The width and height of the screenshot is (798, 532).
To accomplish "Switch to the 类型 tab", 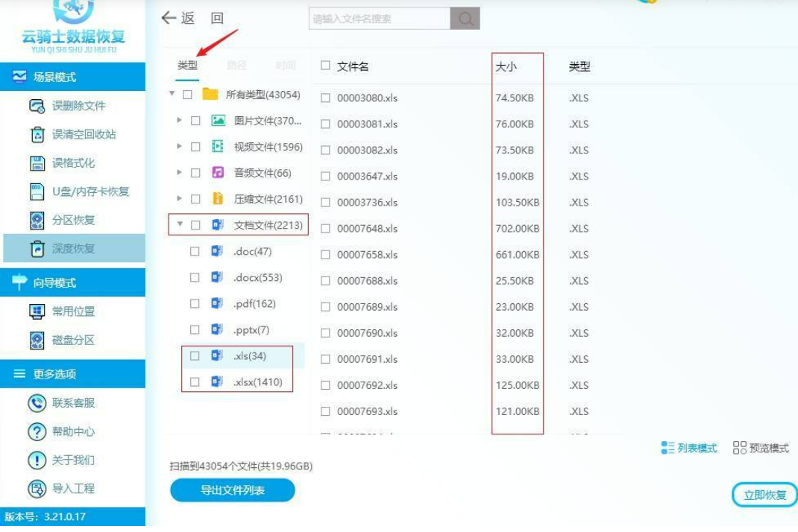I will tap(187, 66).
